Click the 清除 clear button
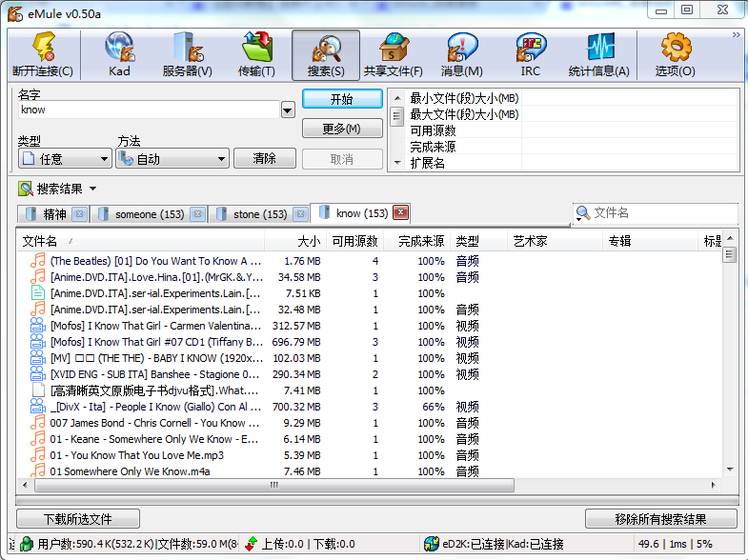 [x=265, y=158]
